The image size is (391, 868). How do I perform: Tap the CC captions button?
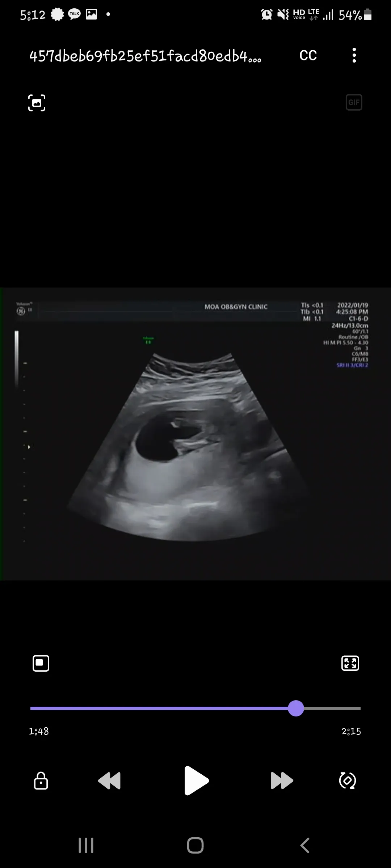tap(308, 55)
